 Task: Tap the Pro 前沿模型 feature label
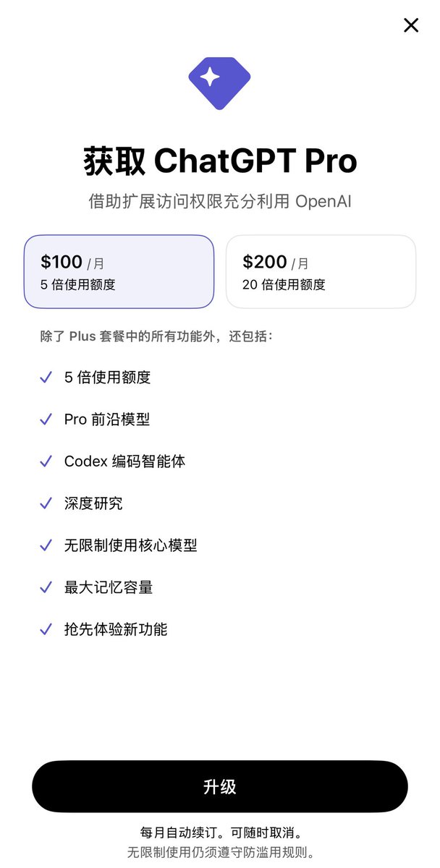click(107, 420)
